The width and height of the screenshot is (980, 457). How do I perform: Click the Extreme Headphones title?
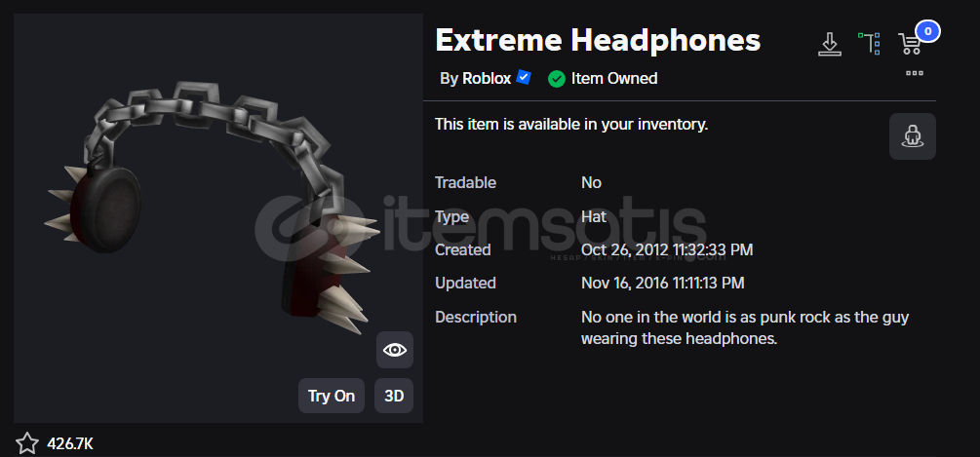coord(598,41)
